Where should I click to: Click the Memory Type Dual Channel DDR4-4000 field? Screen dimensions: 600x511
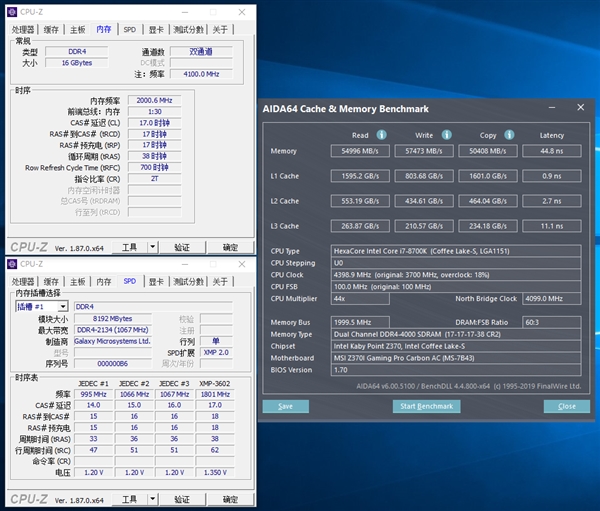tap(456, 334)
